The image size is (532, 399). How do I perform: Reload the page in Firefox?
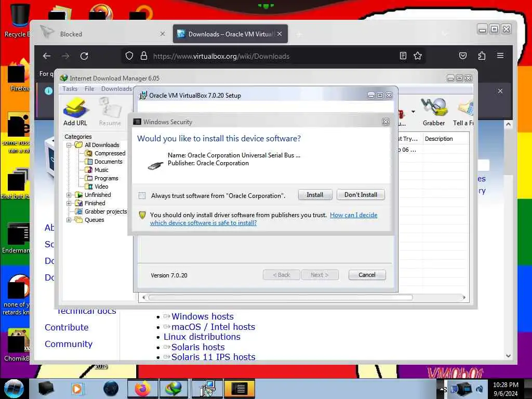(x=84, y=56)
